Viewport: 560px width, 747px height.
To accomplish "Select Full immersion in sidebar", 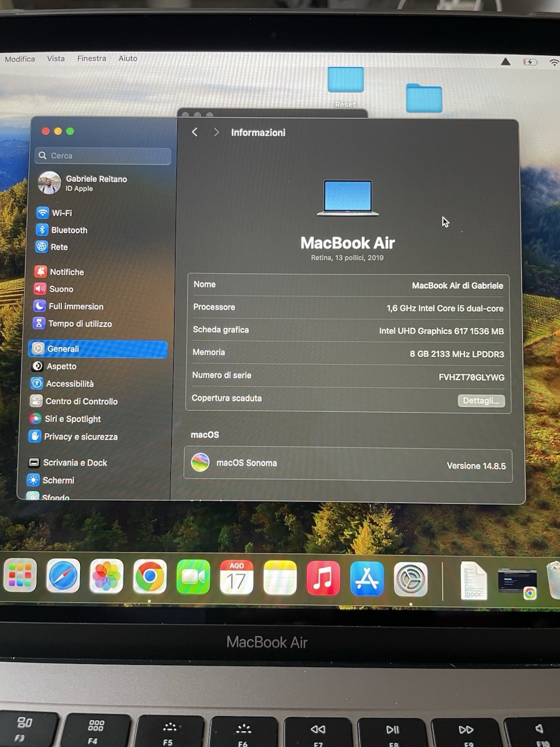I will (69, 306).
